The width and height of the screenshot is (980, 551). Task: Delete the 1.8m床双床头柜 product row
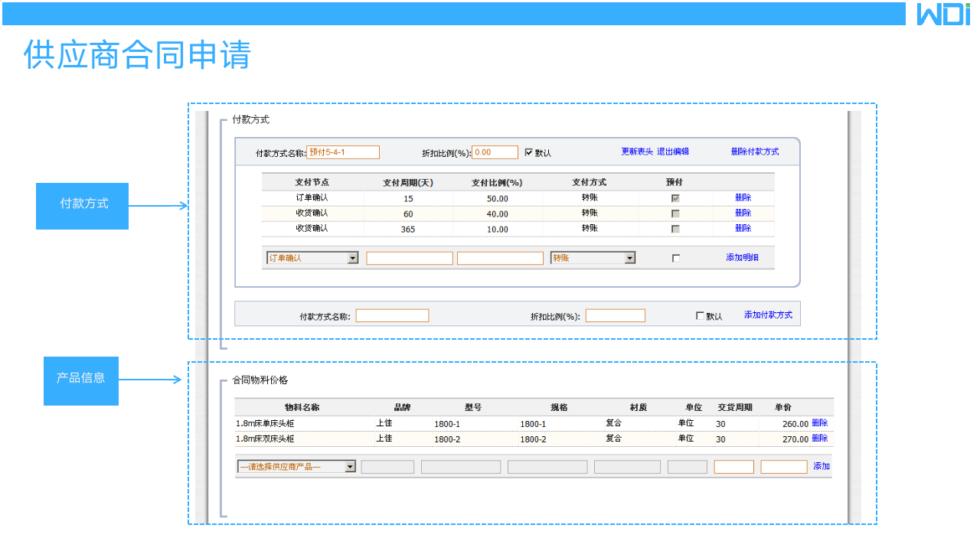(819, 439)
